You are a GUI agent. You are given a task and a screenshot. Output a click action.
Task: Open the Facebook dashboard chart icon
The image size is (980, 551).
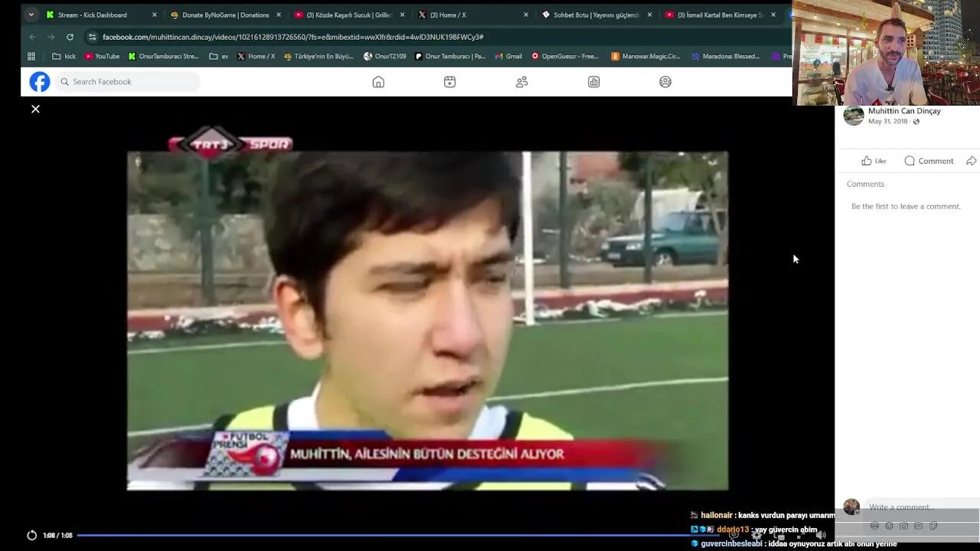tap(594, 82)
